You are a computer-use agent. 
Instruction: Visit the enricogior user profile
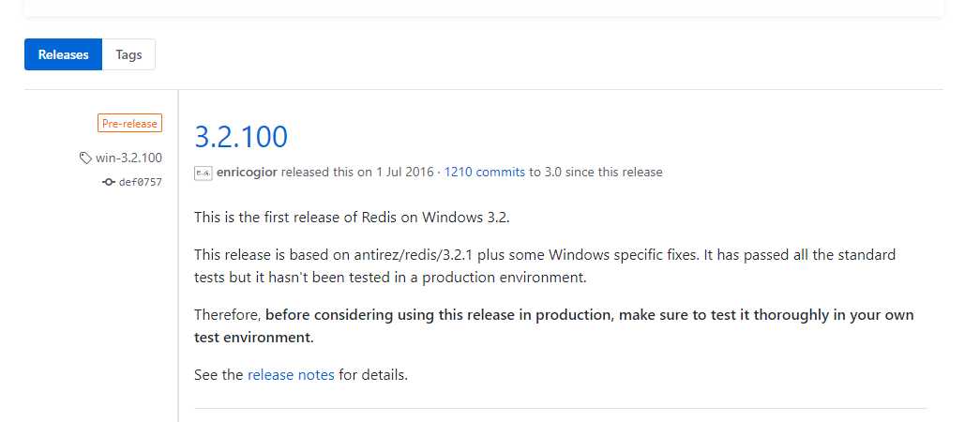point(247,173)
